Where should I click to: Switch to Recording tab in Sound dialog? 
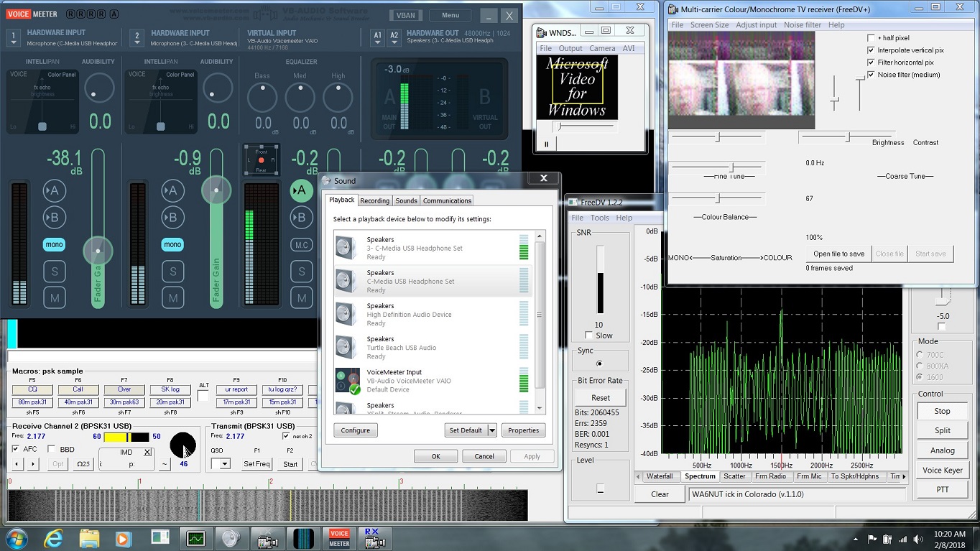[374, 201]
